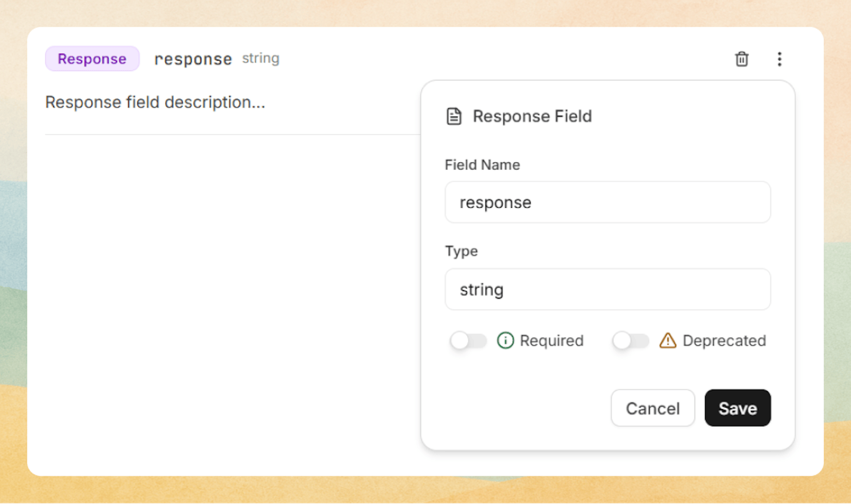Toggle the Required switch off again
Screen dimensions: 851x504
click(468, 341)
